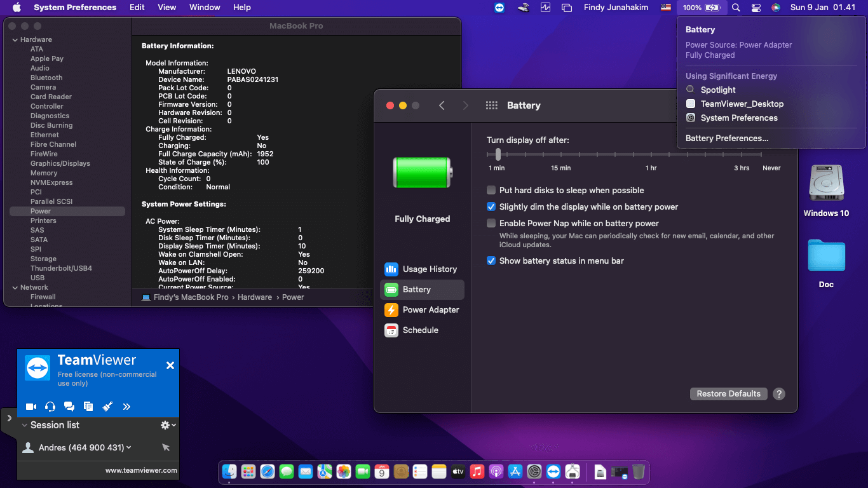Viewport: 868px width, 488px height.
Task: Collapse the TeamViewer Session list
Action: pyautogui.click(x=25, y=425)
